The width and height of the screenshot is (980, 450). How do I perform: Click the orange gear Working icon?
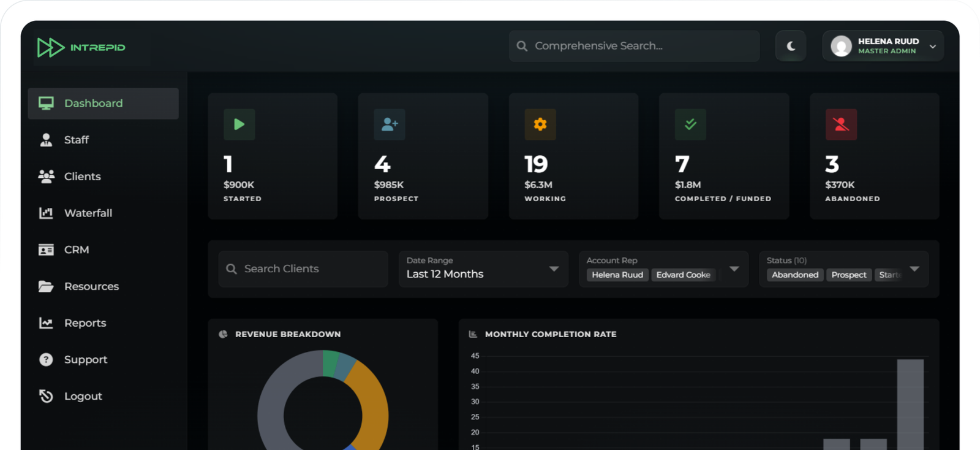pos(540,124)
